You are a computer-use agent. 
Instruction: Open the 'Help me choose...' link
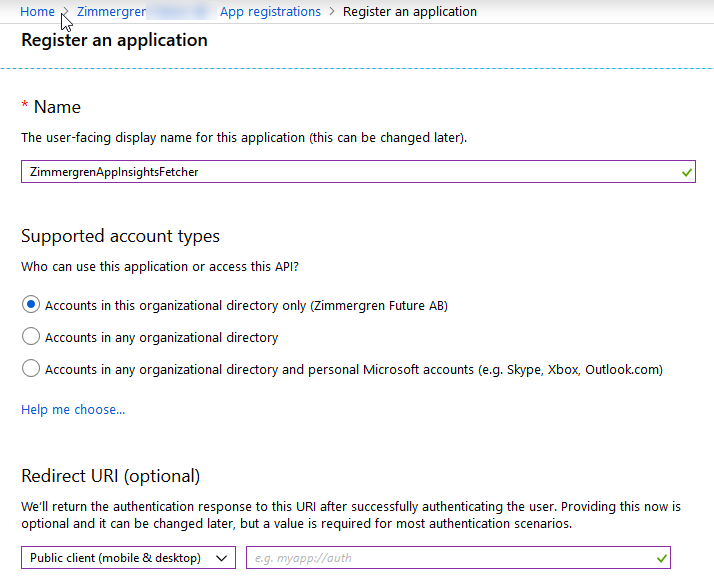tap(73, 409)
